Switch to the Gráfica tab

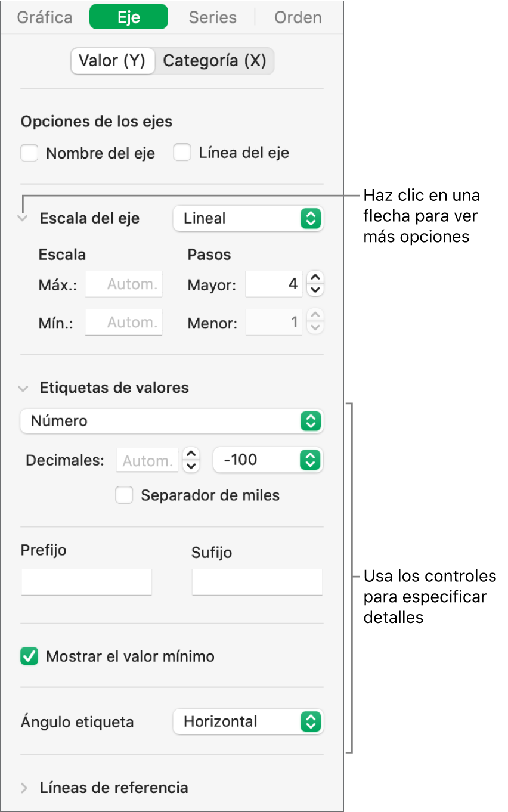tap(45, 17)
